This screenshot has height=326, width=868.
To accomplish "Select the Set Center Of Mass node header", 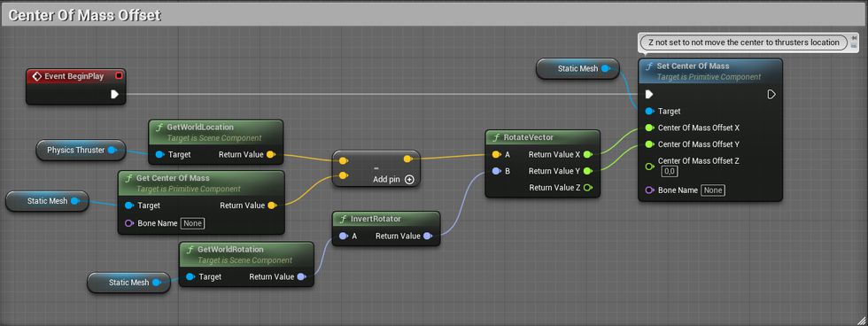I will click(x=710, y=71).
